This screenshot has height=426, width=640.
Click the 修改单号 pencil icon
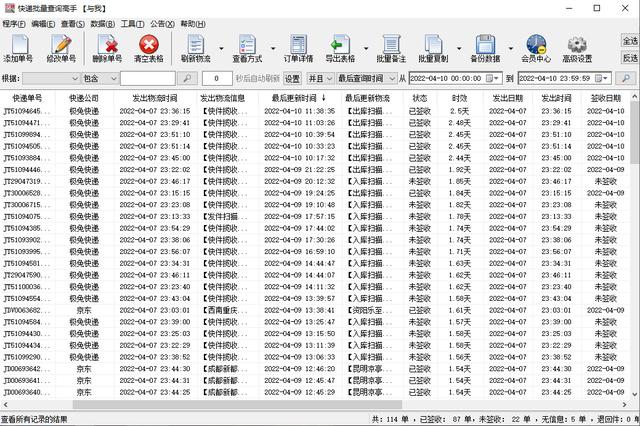61,48
